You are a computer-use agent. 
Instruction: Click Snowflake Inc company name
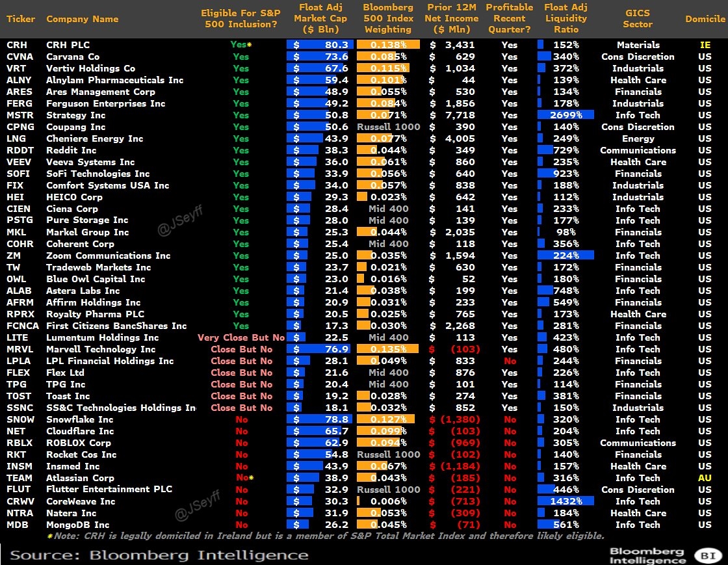[x=79, y=419]
